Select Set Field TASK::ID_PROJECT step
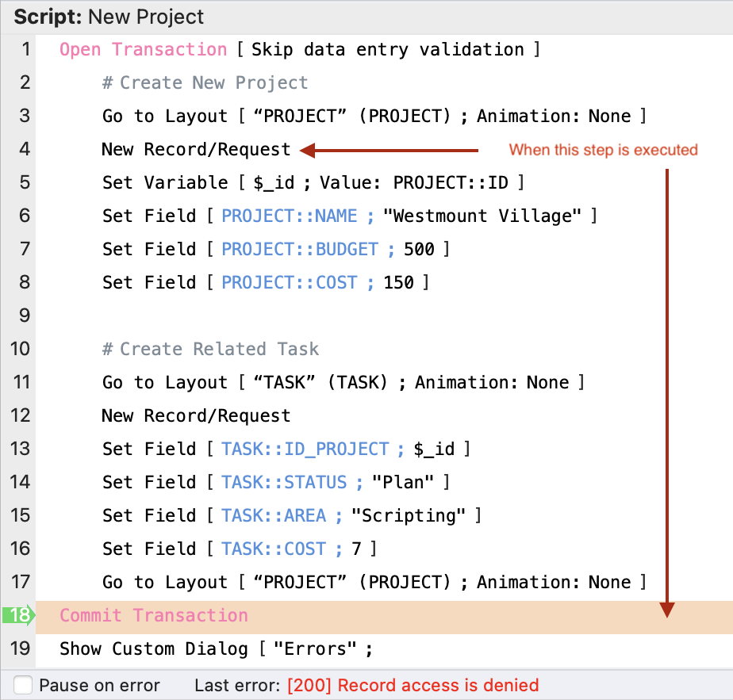This screenshot has width=733, height=700. tap(286, 449)
